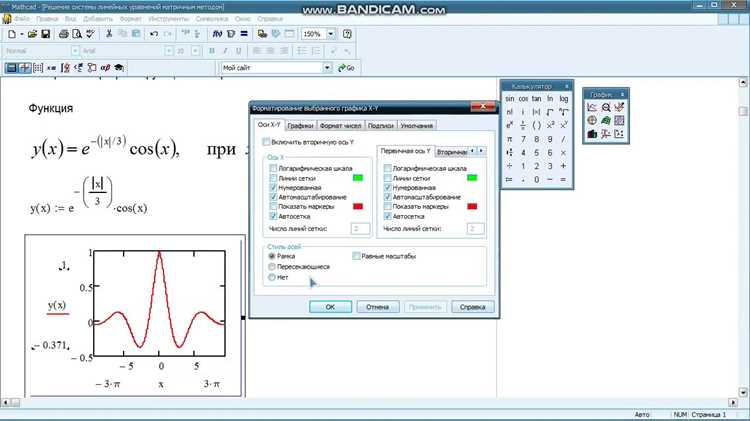Select the 'Пересекающиеся' axis style

coord(272,267)
